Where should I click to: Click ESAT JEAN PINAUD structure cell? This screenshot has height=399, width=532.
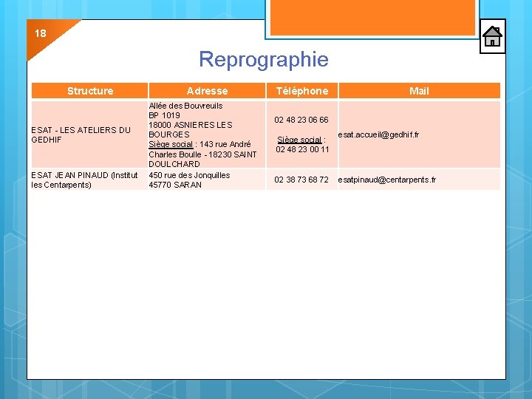click(x=90, y=180)
